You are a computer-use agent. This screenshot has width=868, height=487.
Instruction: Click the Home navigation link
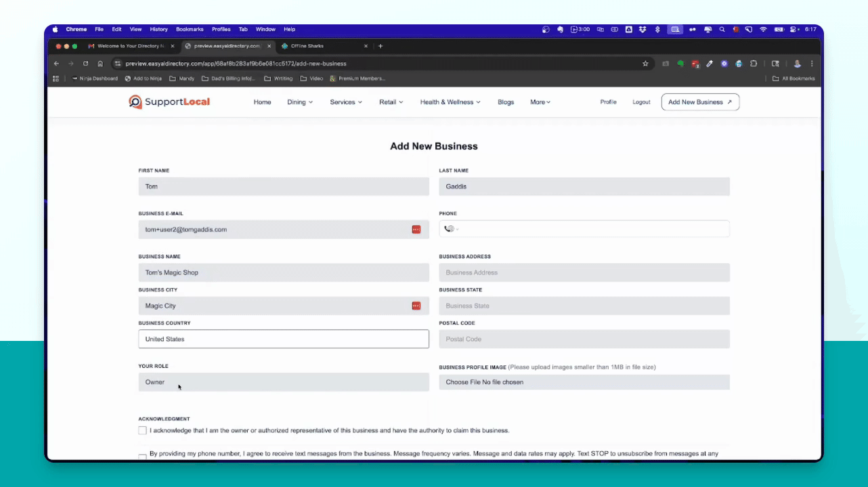click(262, 102)
